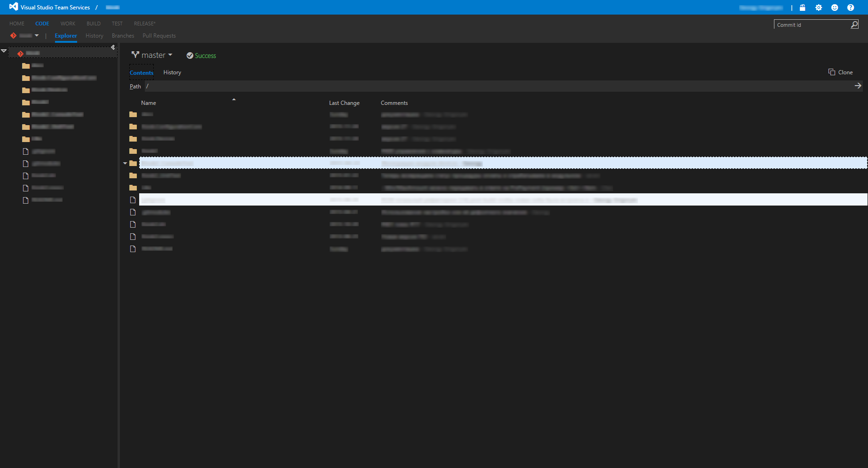Switch to the WORK hub

68,24
